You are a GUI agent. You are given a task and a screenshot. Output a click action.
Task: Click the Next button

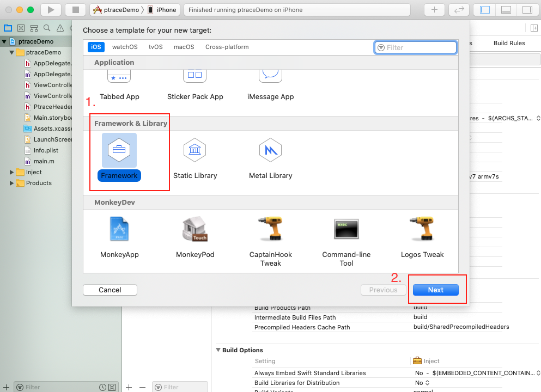coord(436,290)
